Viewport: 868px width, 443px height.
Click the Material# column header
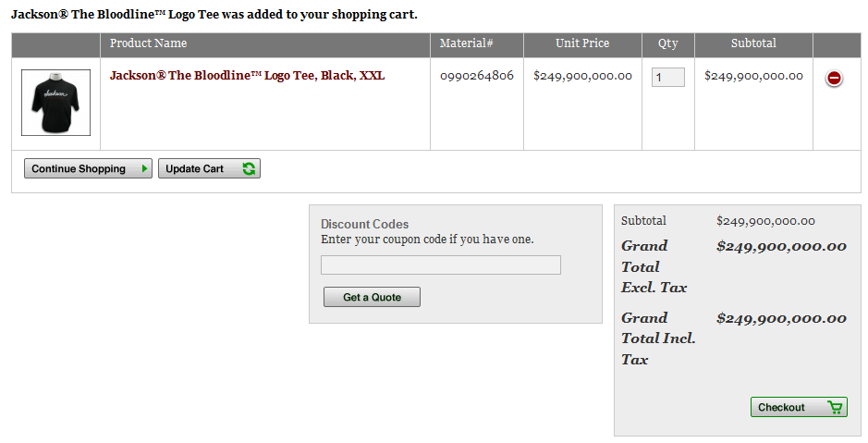tap(466, 43)
